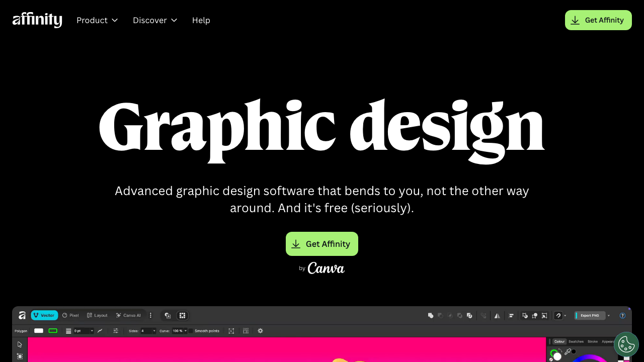Click the Divide boolean operation icon
Image resolution: width=644 pixels, height=362 pixels.
point(469,316)
